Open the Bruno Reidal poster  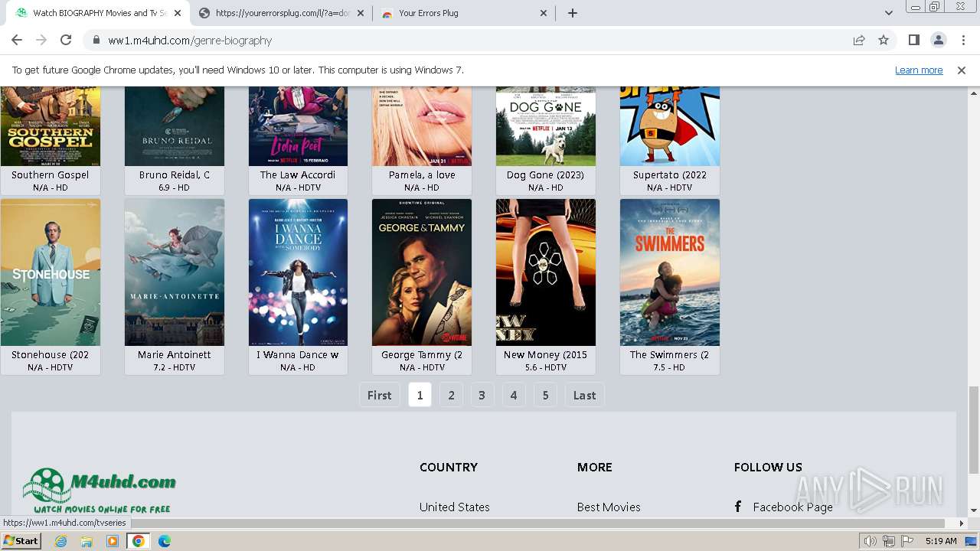[175, 126]
